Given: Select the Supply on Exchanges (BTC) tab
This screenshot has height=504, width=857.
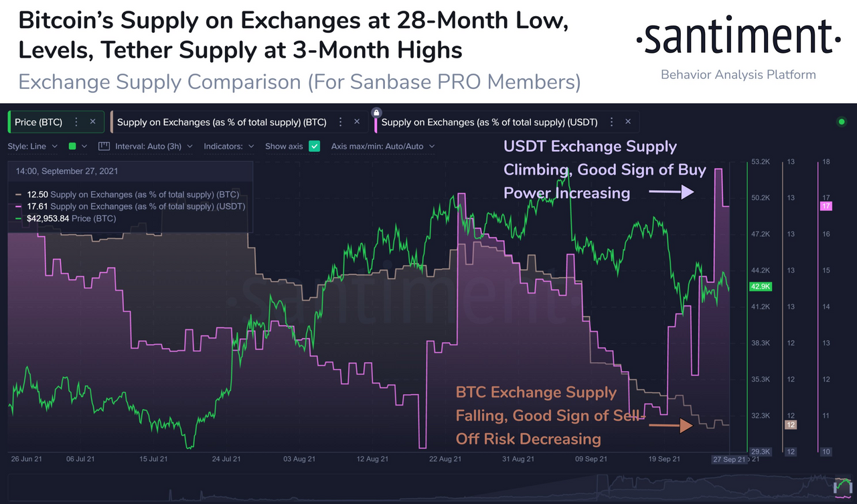Looking at the screenshot, I should point(222,122).
